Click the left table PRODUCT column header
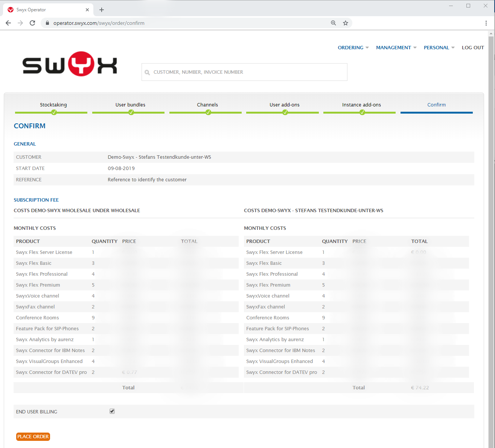Screen dimensions: 495x448 tap(28, 241)
